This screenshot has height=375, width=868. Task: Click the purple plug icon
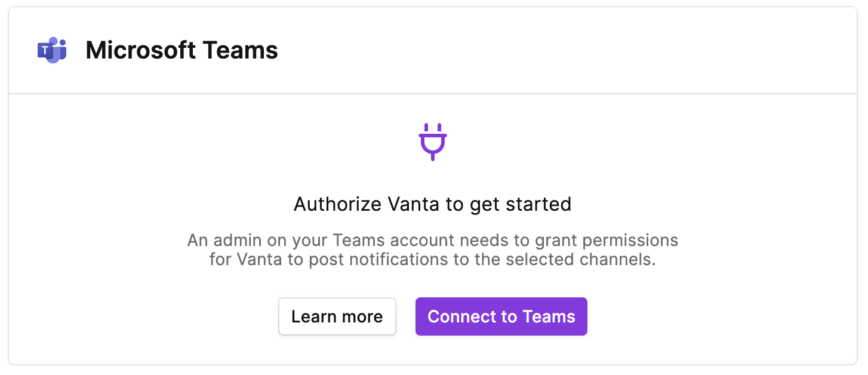point(433,142)
